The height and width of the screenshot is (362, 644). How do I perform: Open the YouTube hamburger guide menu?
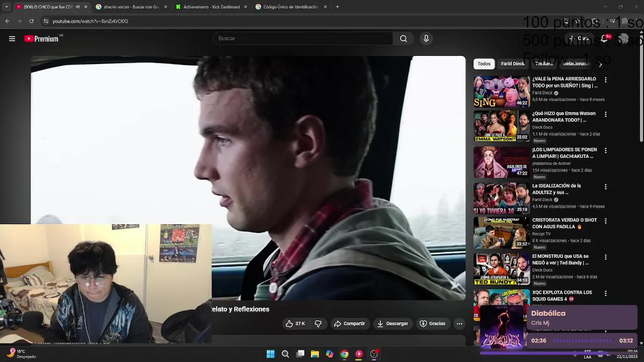12,39
